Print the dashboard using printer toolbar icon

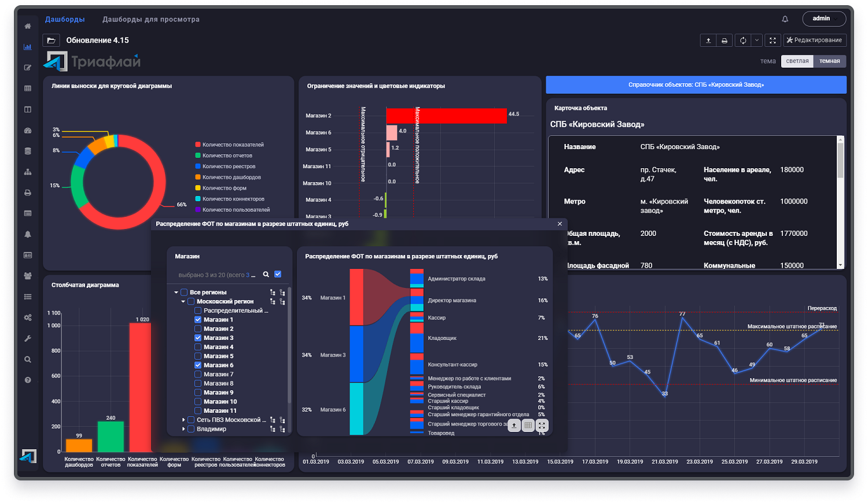point(724,40)
